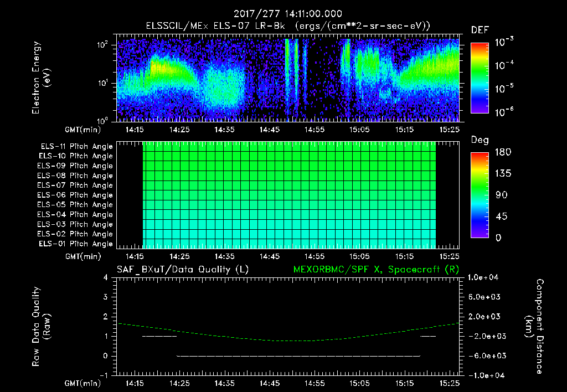Select the ELS-02 Pitch Angle row label

(75, 234)
